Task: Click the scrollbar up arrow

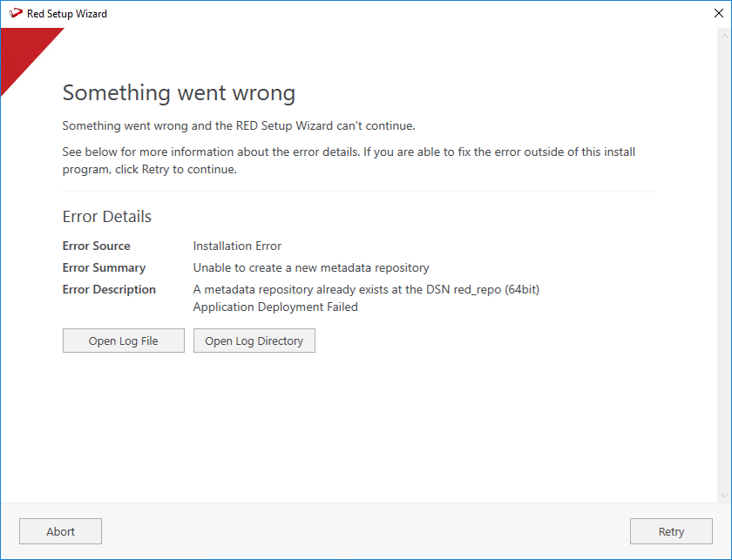Action: (x=724, y=37)
